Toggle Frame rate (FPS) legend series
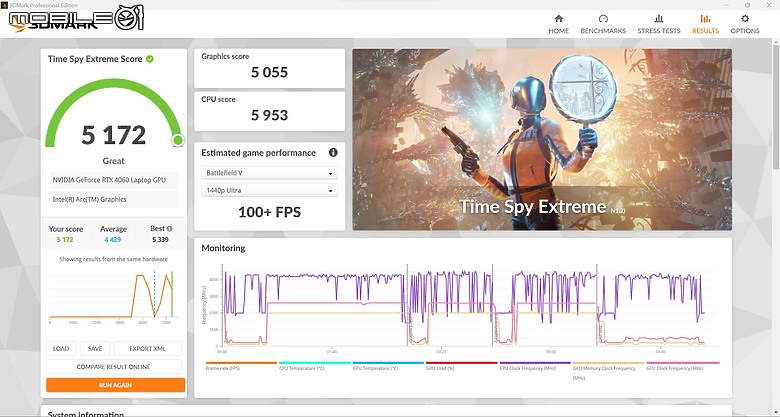The height and width of the screenshot is (417, 780). [x=241, y=366]
